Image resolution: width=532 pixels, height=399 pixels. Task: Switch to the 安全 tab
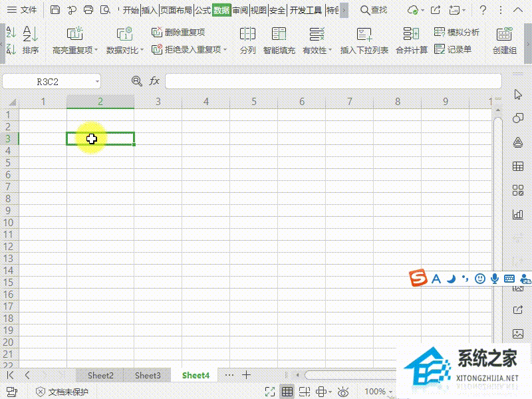tap(277, 10)
